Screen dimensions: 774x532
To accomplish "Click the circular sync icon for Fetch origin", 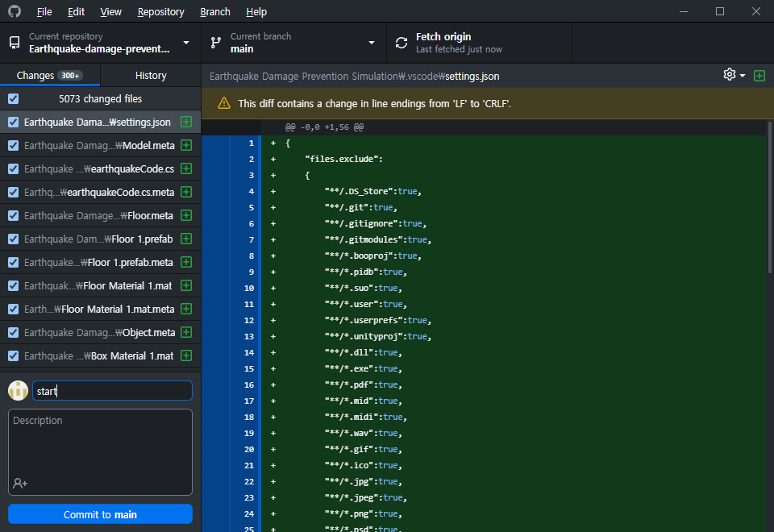I will click(401, 42).
